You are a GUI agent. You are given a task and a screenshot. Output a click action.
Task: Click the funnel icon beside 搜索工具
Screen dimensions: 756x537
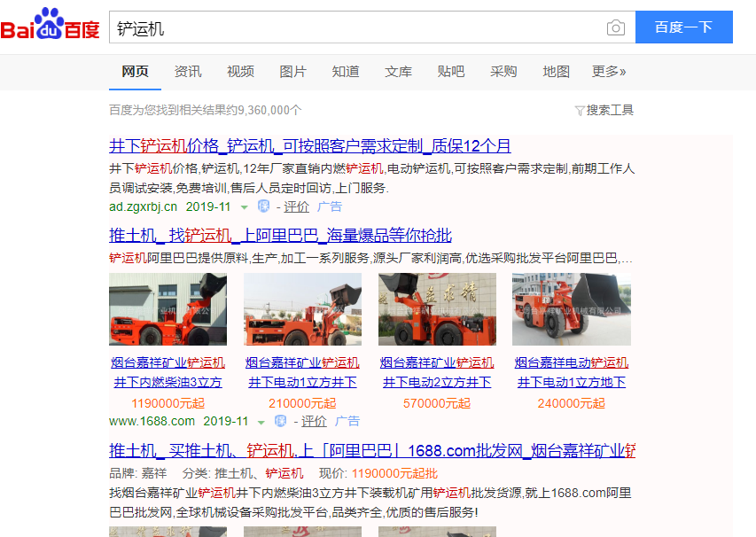point(580,111)
